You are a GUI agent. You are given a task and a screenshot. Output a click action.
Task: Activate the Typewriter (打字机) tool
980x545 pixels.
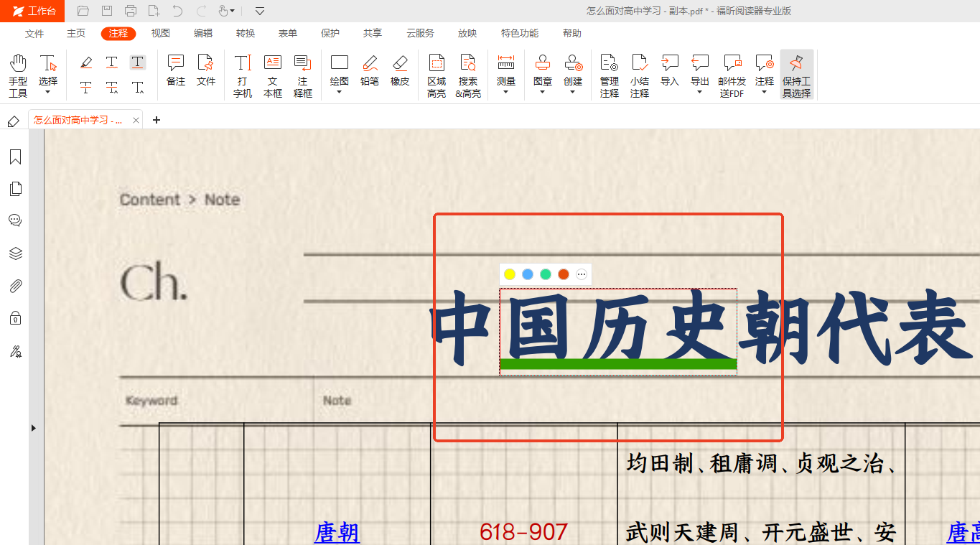[243, 75]
